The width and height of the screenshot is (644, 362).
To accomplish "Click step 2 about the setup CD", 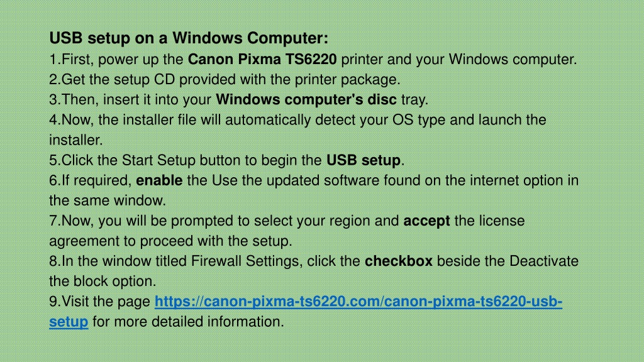I will click(225, 80).
